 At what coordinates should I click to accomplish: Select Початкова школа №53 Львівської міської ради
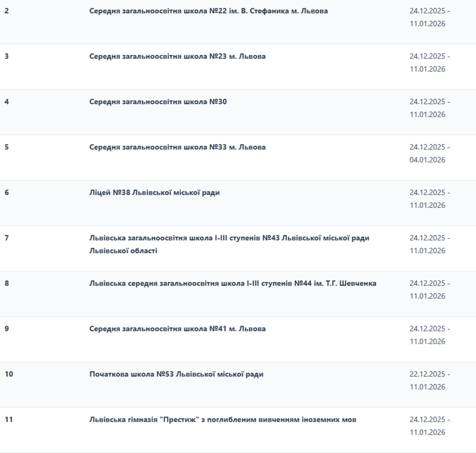click(x=176, y=374)
